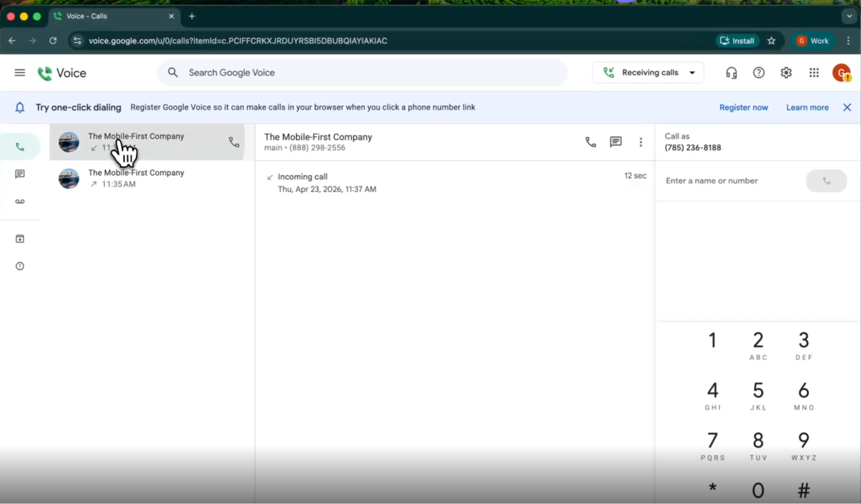Click the search magnifier icon
The width and height of the screenshot is (861, 504).
point(173,72)
